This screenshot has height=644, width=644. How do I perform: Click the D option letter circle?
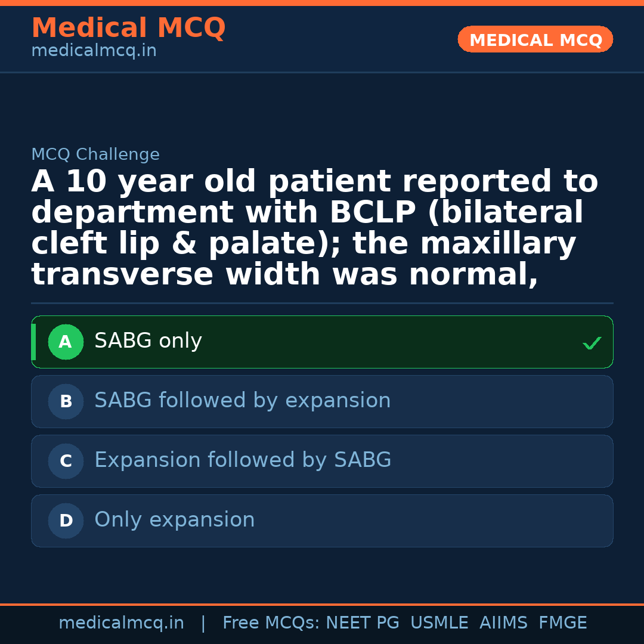click(66, 521)
